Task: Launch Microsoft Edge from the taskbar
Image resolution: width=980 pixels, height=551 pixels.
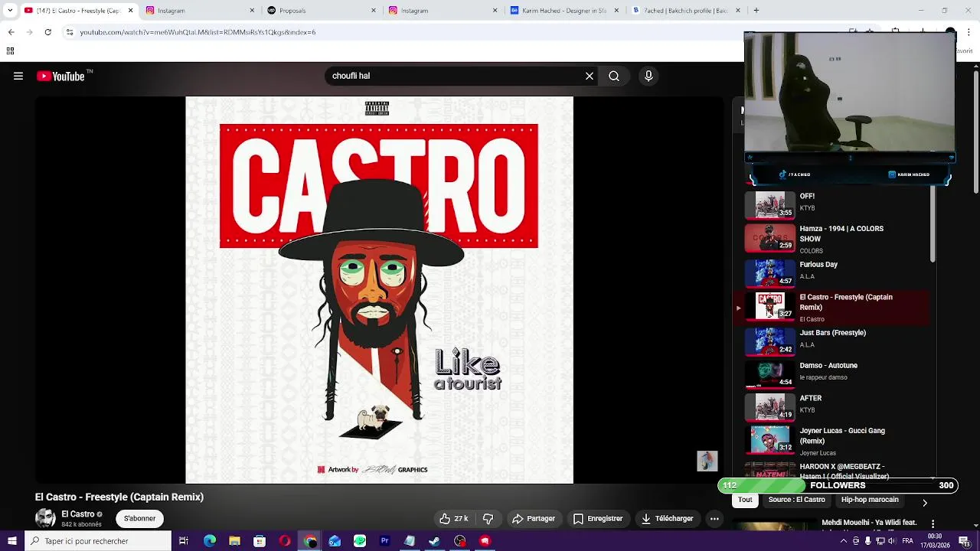Action: 210,541
